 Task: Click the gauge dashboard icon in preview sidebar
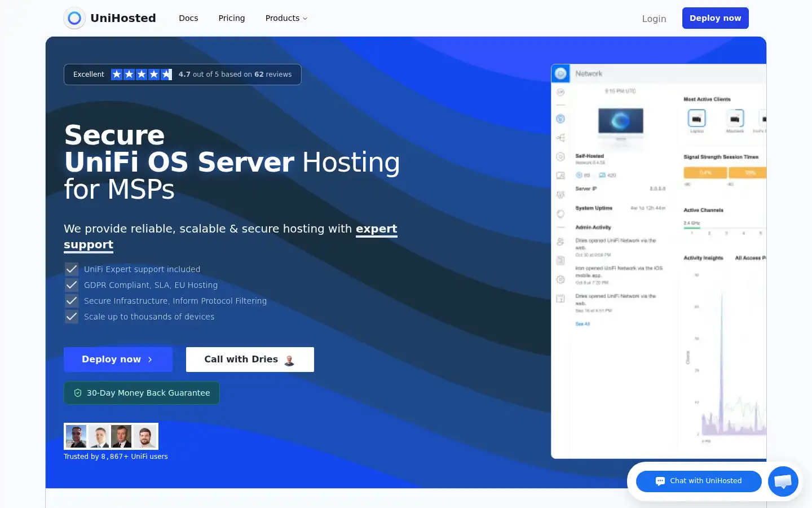click(561, 92)
